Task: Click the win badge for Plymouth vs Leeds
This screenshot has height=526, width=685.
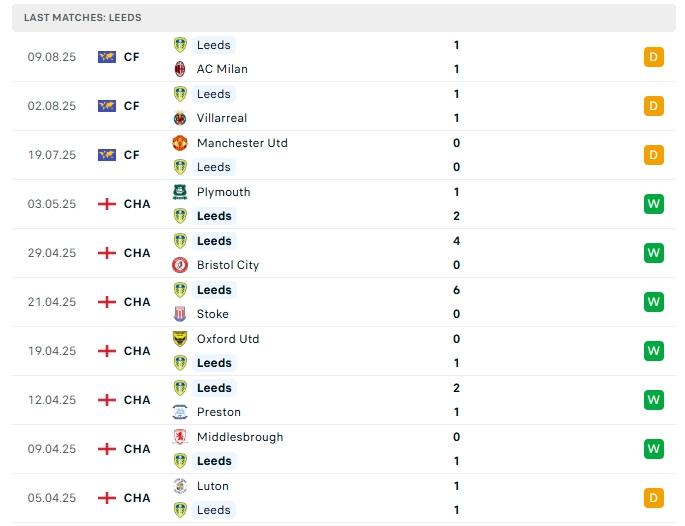Action: coord(654,204)
